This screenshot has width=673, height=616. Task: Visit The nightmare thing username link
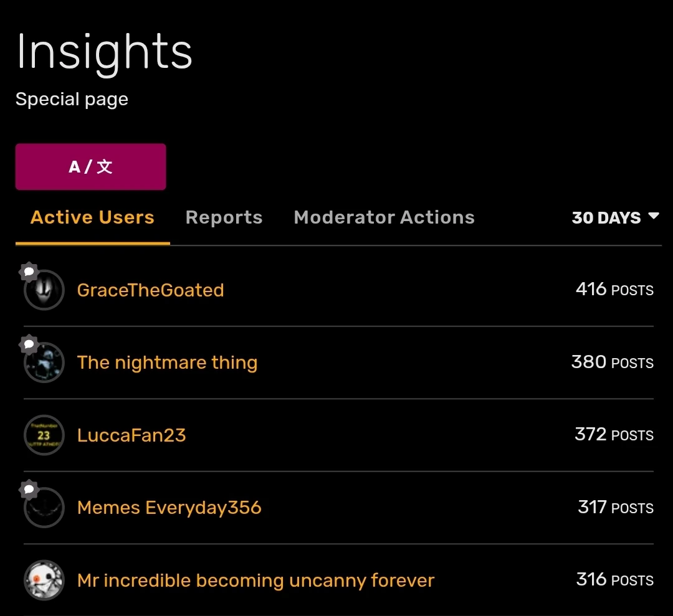pos(167,362)
